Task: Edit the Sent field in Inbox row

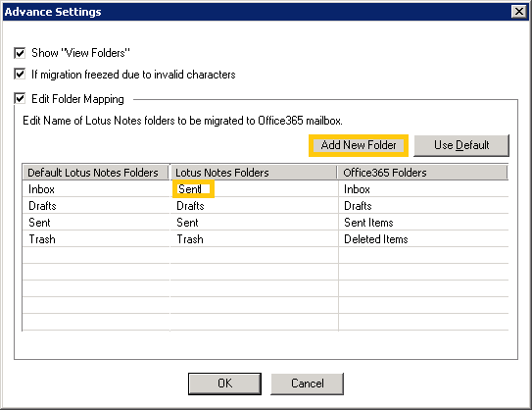Action: point(193,189)
